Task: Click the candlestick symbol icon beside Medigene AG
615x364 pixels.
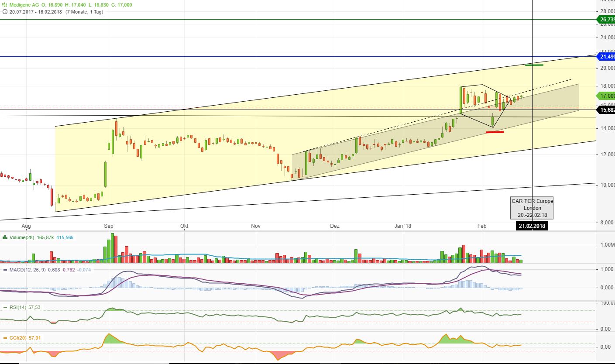Action: [4, 5]
